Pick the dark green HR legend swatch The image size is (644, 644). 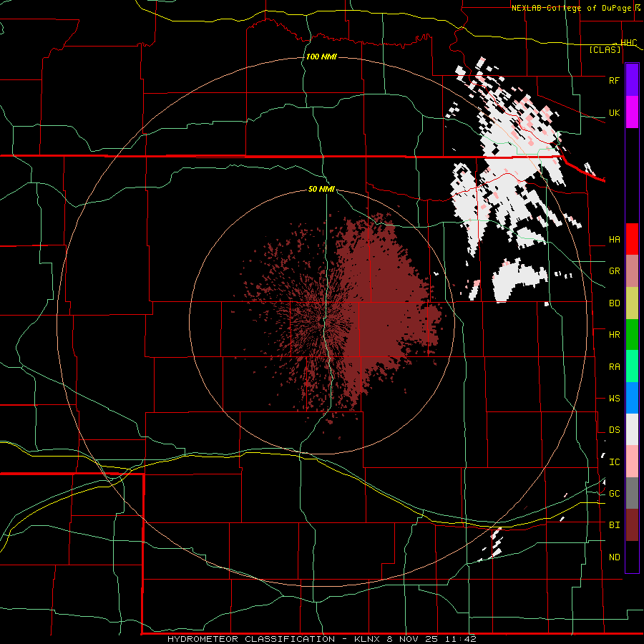pyautogui.click(x=632, y=335)
